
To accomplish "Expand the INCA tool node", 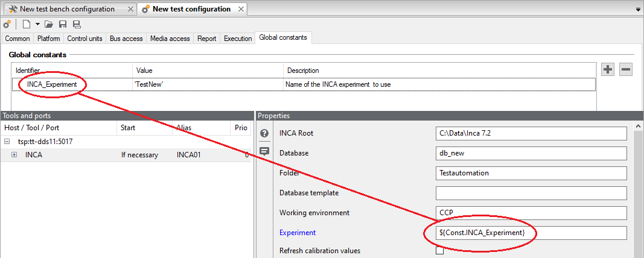I will tap(14, 155).
